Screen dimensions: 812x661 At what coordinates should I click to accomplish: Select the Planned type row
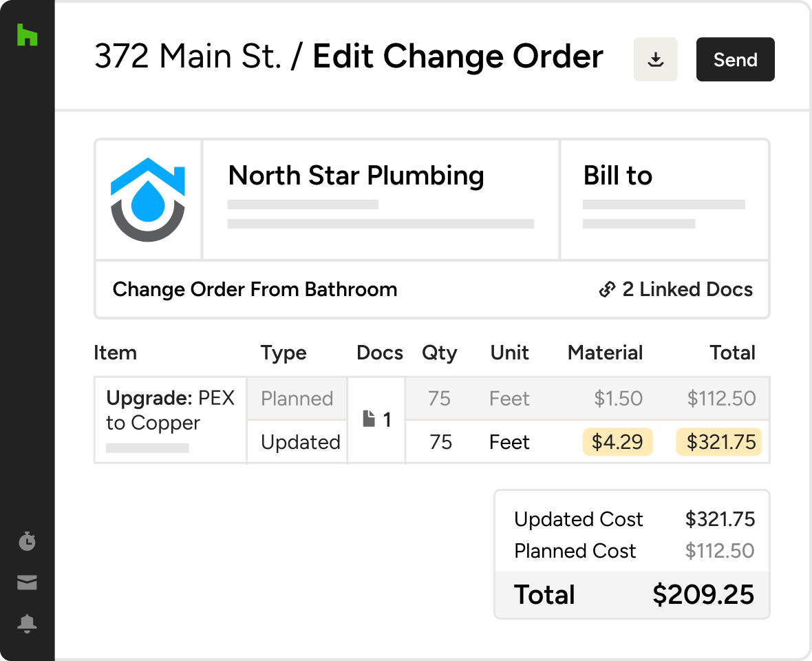click(297, 399)
